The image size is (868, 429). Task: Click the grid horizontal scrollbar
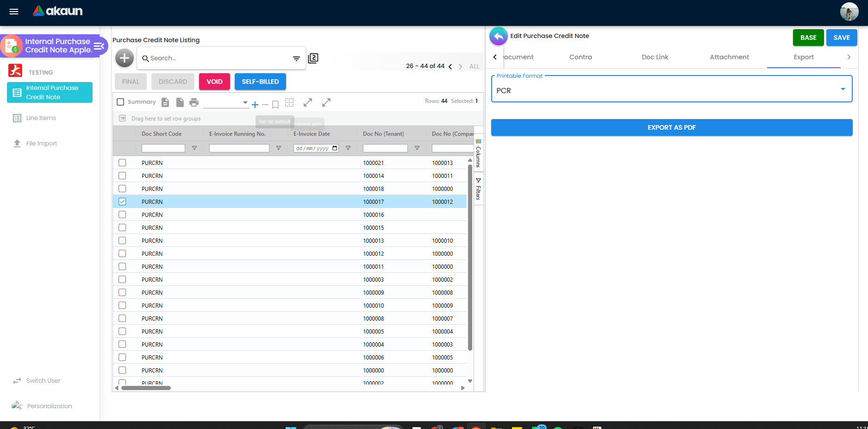pos(146,388)
